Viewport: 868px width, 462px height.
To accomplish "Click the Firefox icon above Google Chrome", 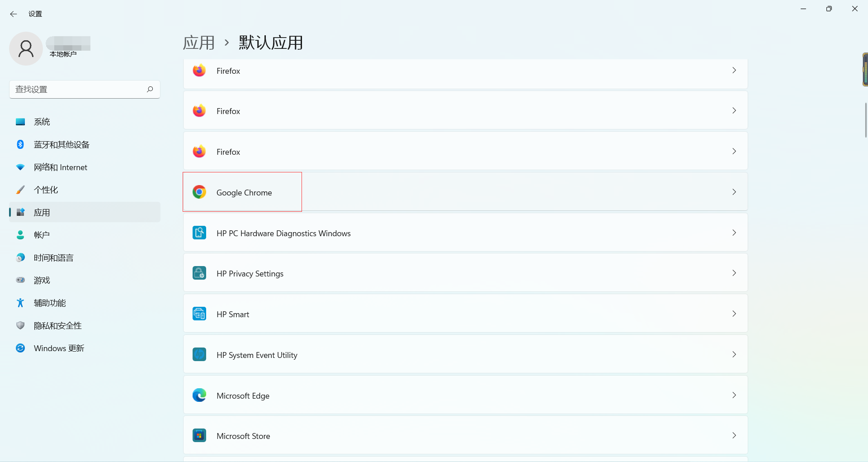I will point(199,151).
